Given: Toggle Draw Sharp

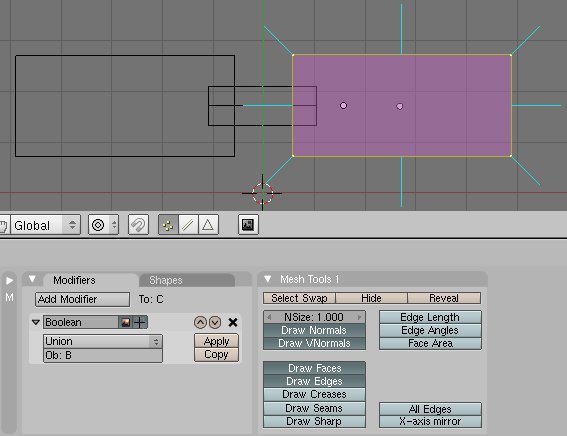Looking at the screenshot, I should tap(314, 421).
